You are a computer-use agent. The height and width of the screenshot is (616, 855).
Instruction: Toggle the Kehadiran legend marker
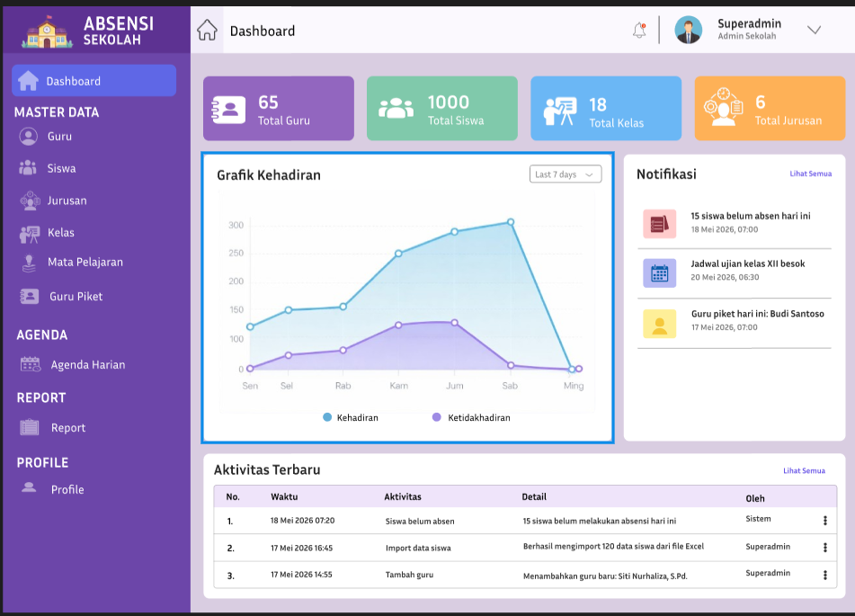click(x=327, y=417)
